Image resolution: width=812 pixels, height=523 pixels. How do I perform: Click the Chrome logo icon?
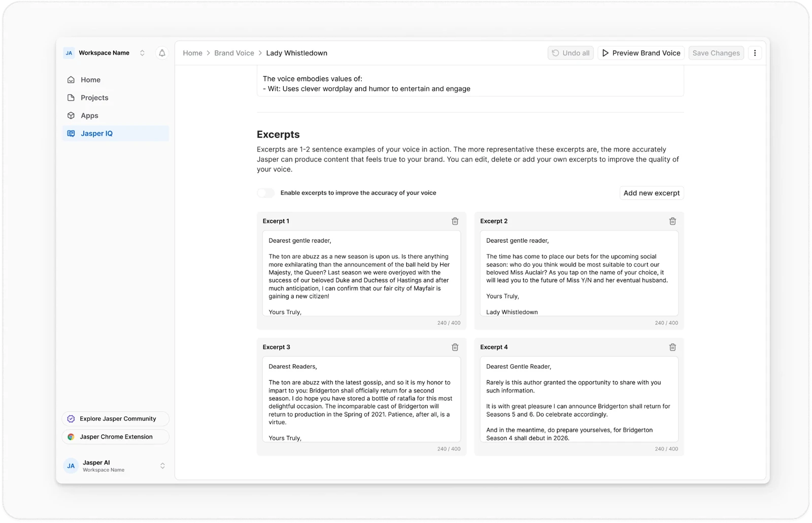click(x=71, y=437)
